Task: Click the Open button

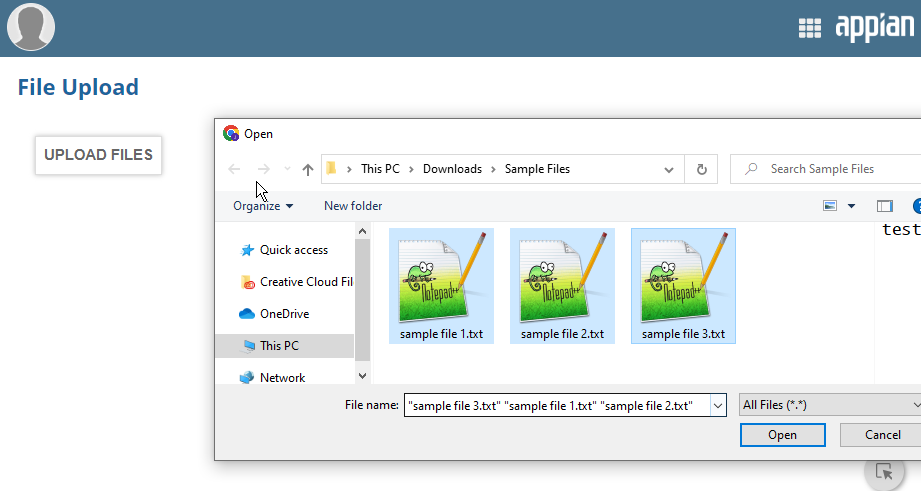Action: click(782, 435)
